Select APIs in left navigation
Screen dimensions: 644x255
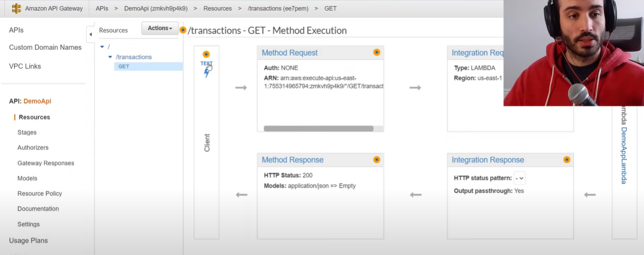point(16,30)
